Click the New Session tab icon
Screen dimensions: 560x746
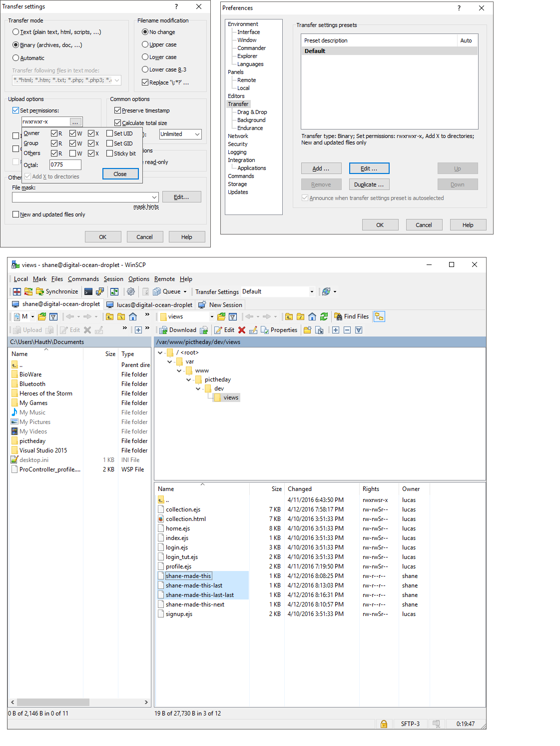coord(201,304)
